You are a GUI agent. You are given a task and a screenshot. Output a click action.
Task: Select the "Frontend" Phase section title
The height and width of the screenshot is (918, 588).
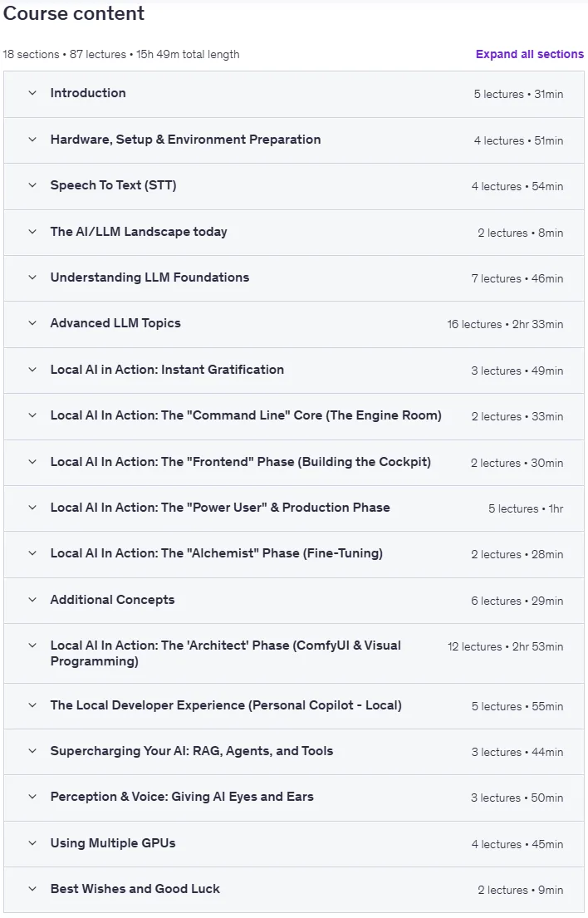coord(241,461)
